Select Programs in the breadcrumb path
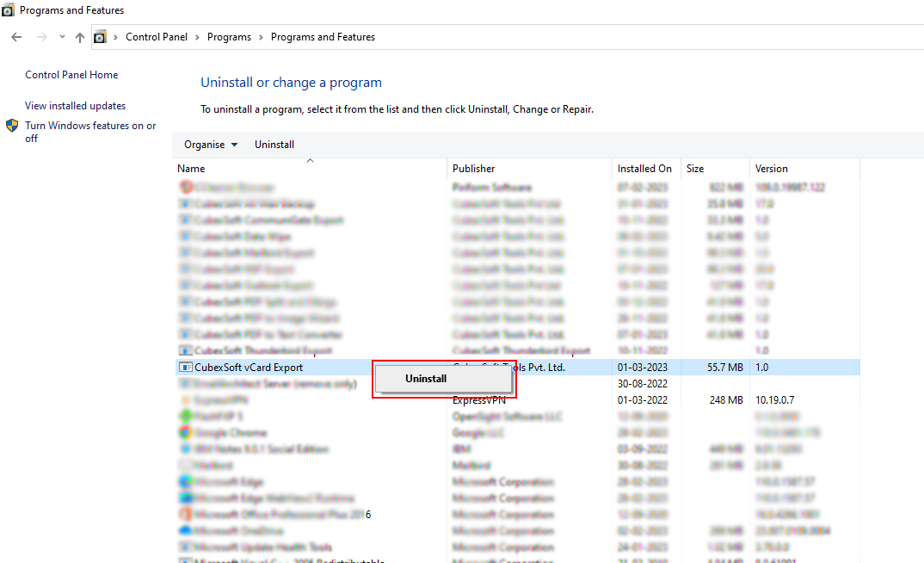This screenshot has height=563, width=924. (x=229, y=37)
